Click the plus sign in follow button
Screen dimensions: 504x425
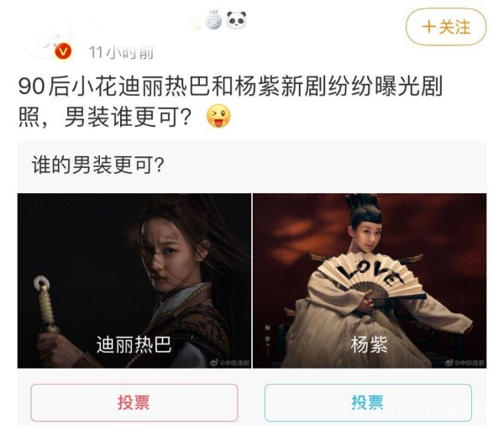point(428,27)
